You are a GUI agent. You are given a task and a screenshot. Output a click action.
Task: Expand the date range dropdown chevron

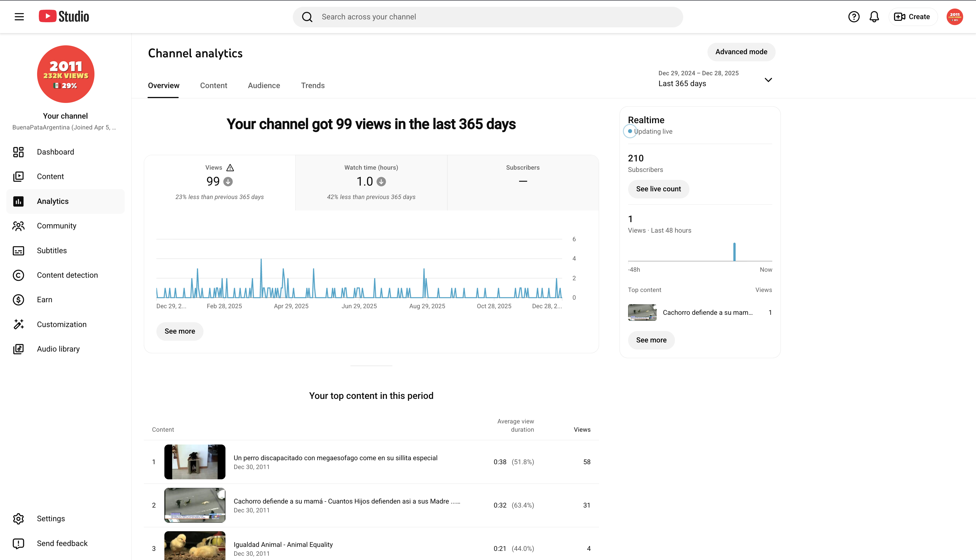tap(768, 80)
